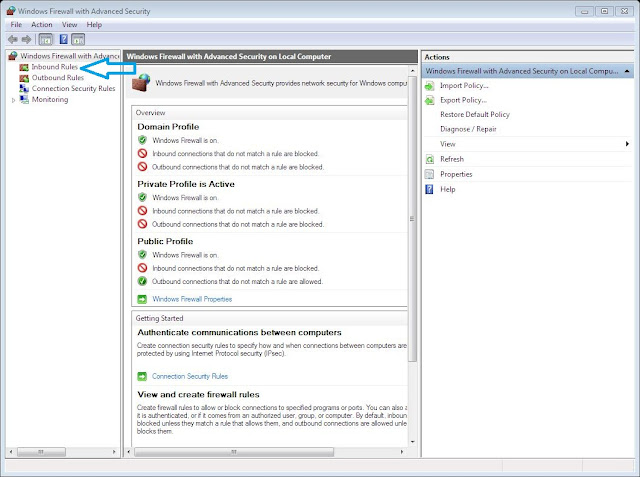Open the Action menu
The image size is (640, 477).
coord(42,25)
